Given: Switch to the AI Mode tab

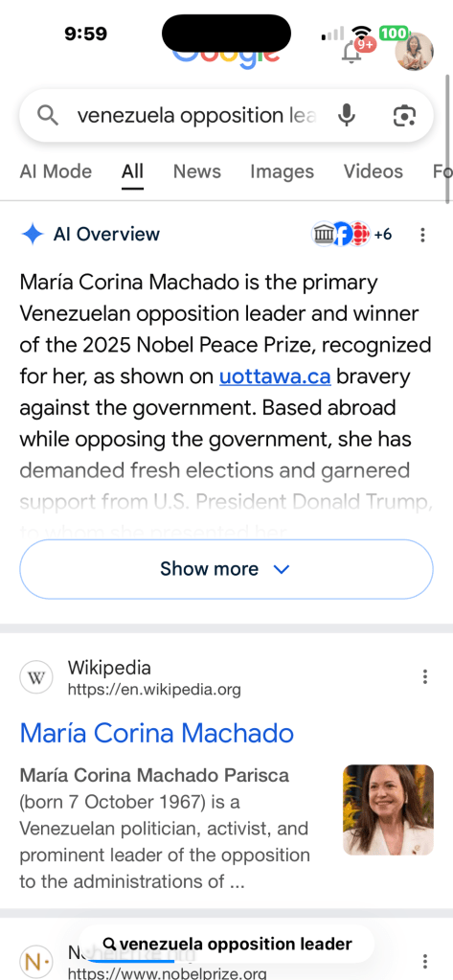Looking at the screenshot, I should tap(56, 171).
